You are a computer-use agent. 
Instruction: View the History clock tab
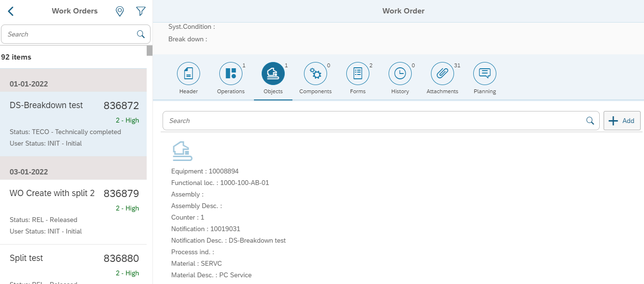[400, 74]
